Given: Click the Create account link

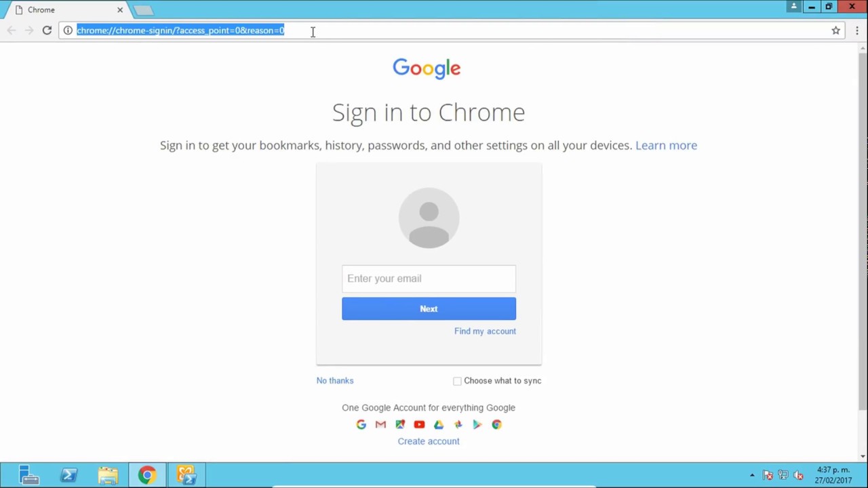Looking at the screenshot, I should point(429,441).
